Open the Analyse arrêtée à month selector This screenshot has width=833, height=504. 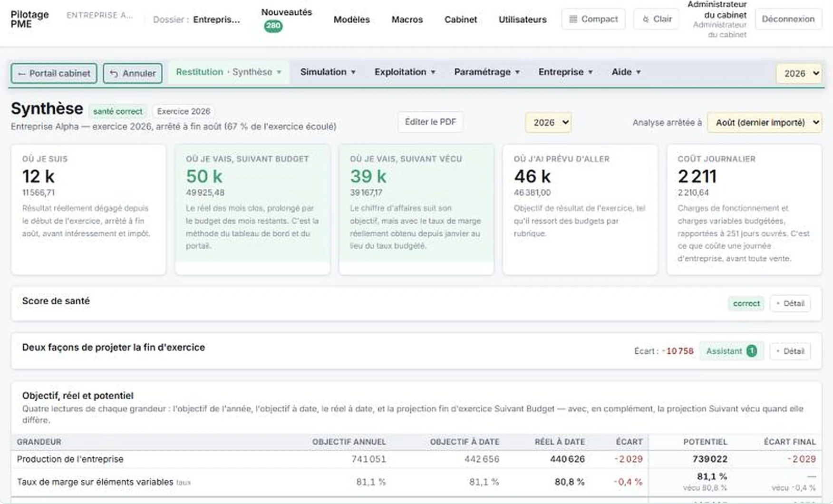pos(765,122)
